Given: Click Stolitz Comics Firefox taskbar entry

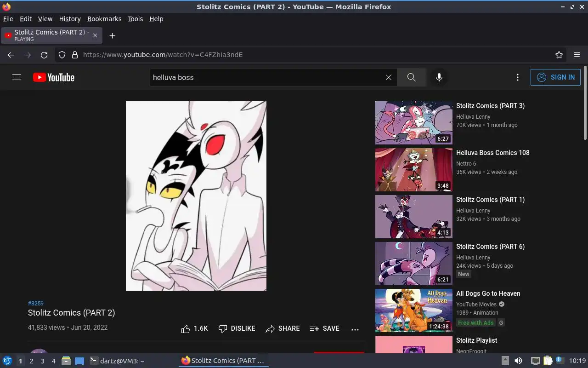Looking at the screenshot, I should tap(223, 361).
